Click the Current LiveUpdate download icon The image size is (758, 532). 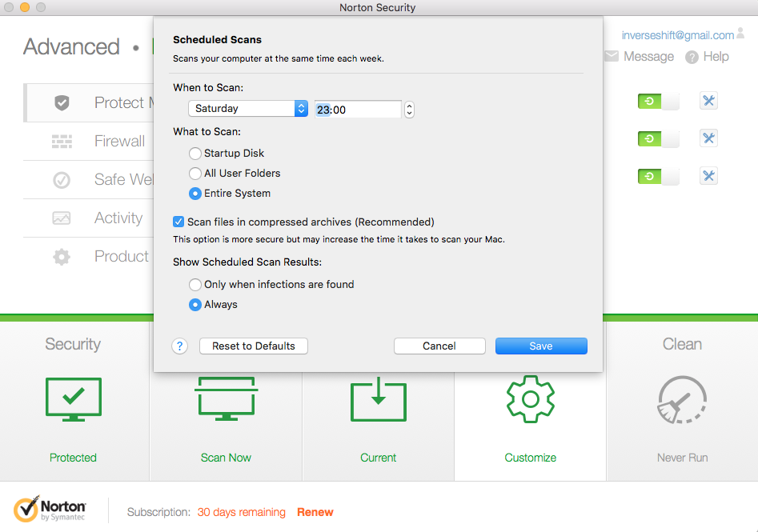(378, 399)
